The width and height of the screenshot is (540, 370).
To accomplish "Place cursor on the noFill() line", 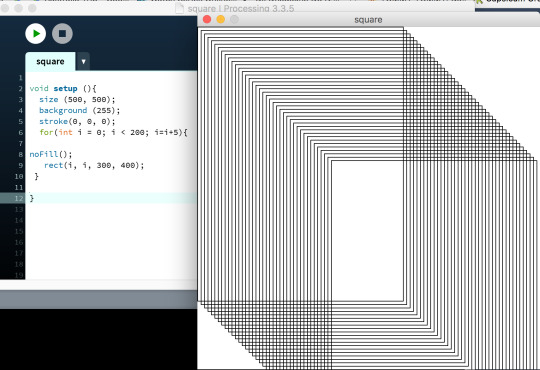I will [51, 154].
